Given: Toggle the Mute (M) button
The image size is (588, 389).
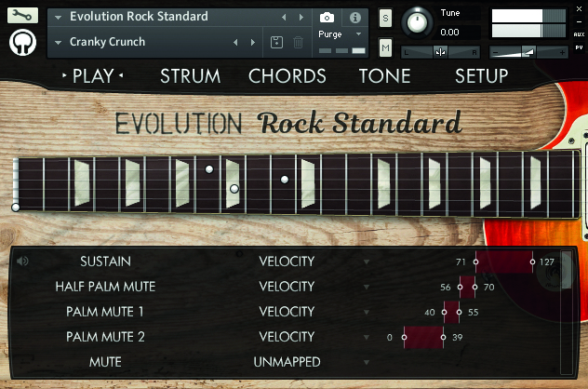Looking at the screenshot, I should (385, 47).
